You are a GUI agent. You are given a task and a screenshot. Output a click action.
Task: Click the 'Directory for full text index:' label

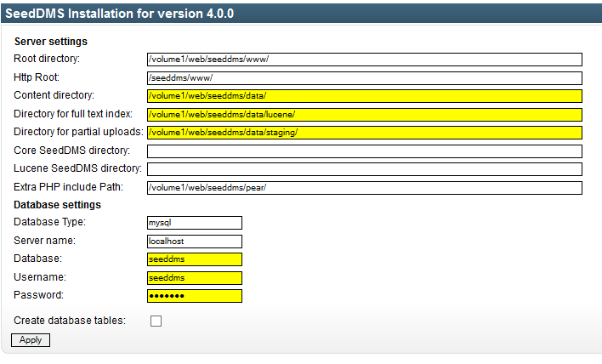73,113
